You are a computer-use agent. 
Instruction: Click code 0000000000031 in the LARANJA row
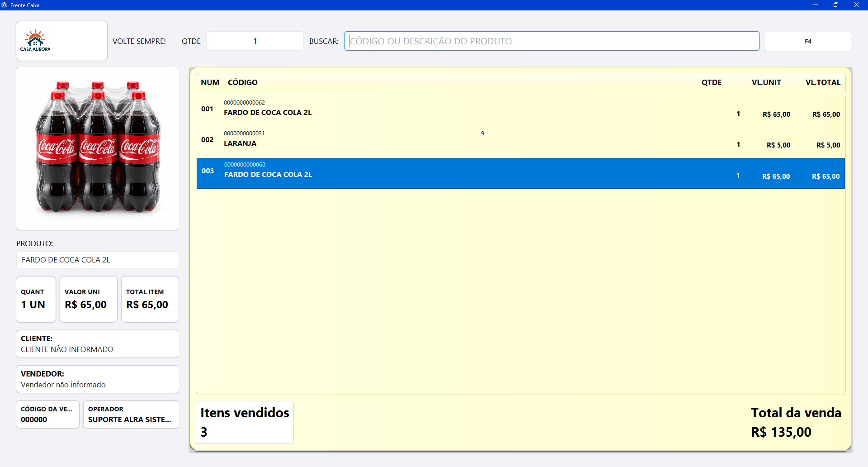pos(244,133)
